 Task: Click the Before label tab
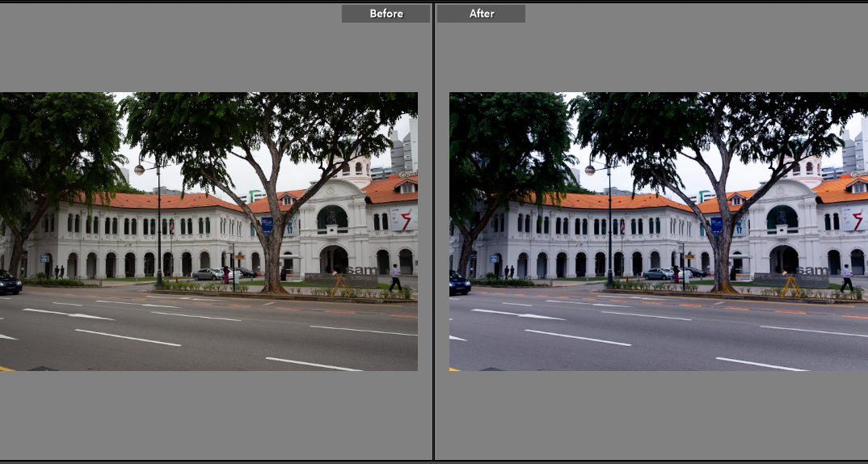386,14
